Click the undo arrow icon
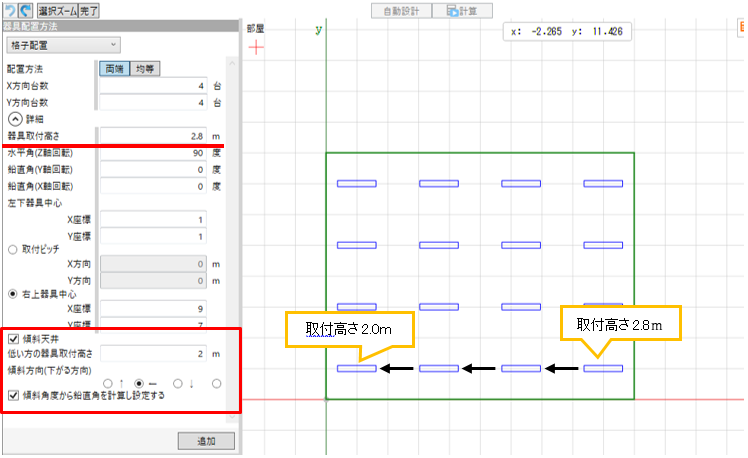748x458 pixels. (10, 9)
